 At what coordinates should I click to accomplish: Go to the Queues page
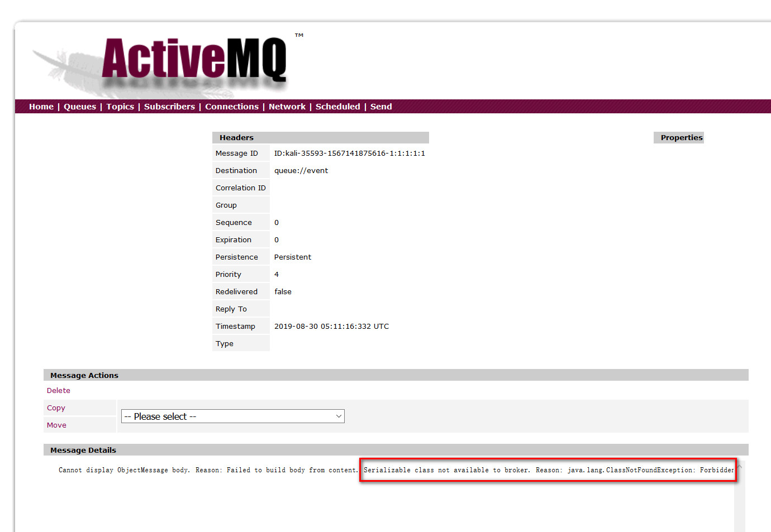(x=80, y=107)
